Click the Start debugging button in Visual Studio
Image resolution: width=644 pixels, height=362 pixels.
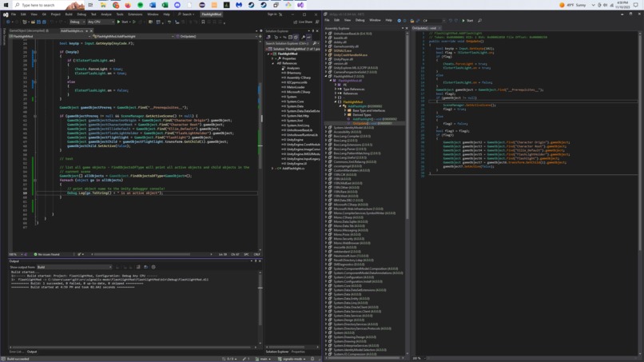[x=123, y=22]
